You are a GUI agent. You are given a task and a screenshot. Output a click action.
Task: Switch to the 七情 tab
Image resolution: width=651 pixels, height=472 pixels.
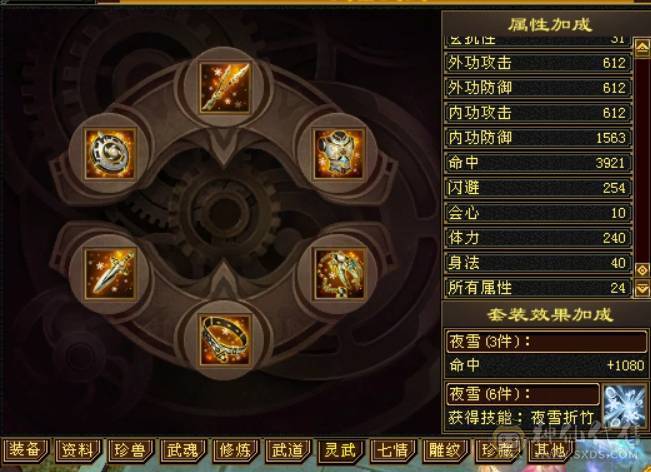pyautogui.click(x=392, y=450)
